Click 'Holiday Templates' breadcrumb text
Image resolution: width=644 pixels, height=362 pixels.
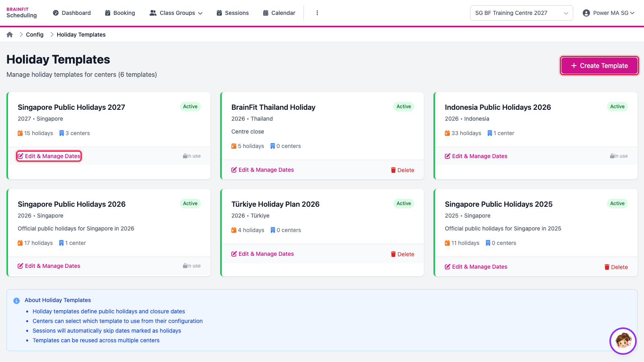tap(81, 35)
